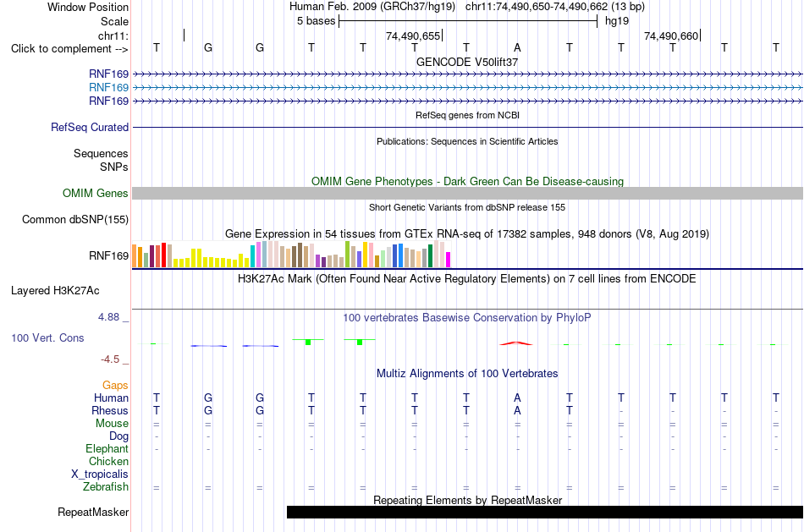
Task: Click the A base in the Rhesus alignment row
Action: click(x=517, y=410)
